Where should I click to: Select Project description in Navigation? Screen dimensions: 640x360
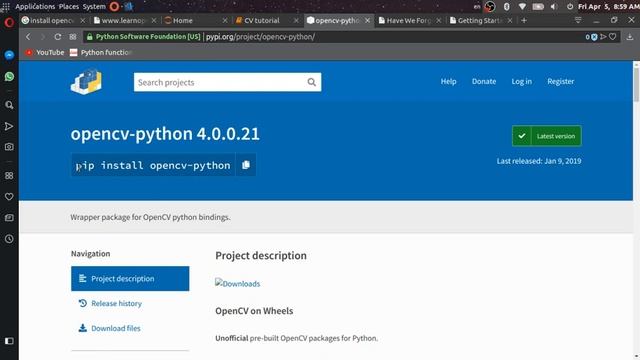click(130, 278)
